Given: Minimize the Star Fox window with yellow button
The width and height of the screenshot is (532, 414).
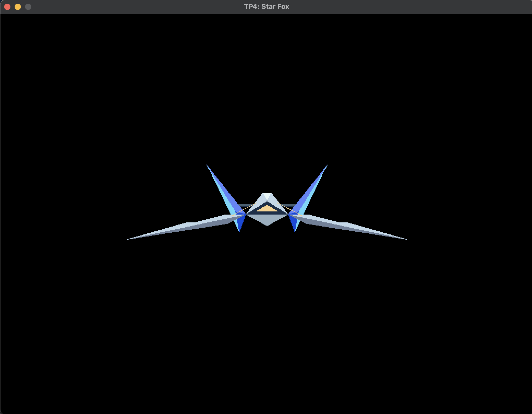Looking at the screenshot, I should pos(18,7).
